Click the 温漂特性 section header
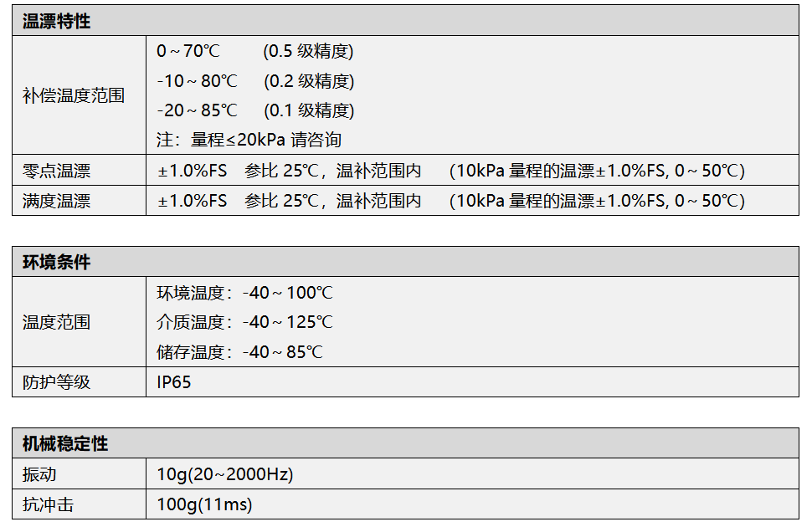 coord(56,22)
